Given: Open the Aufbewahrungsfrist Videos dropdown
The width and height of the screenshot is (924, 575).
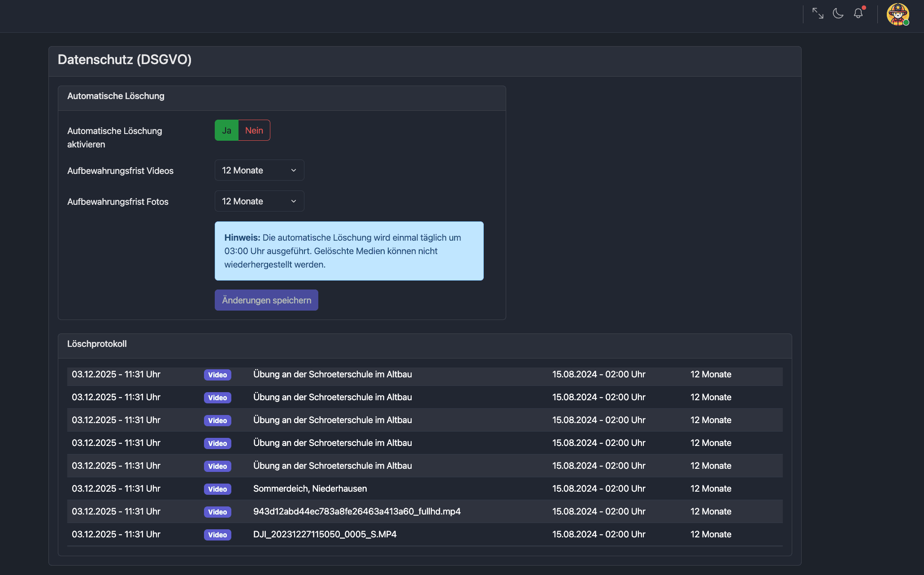Looking at the screenshot, I should (x=259, y=170).
